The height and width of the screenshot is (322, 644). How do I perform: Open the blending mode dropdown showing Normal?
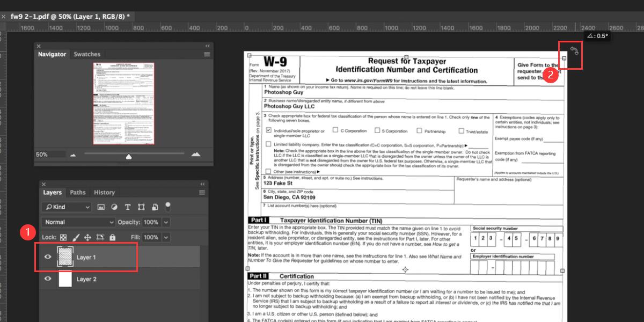pos(78,222)
